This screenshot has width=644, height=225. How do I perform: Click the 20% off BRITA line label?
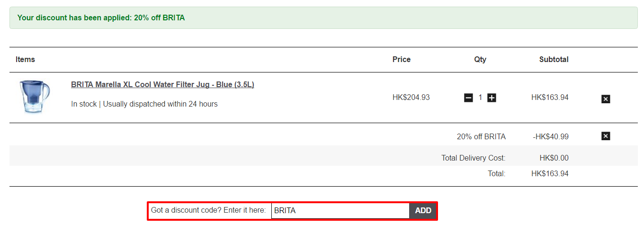(481, 137)
